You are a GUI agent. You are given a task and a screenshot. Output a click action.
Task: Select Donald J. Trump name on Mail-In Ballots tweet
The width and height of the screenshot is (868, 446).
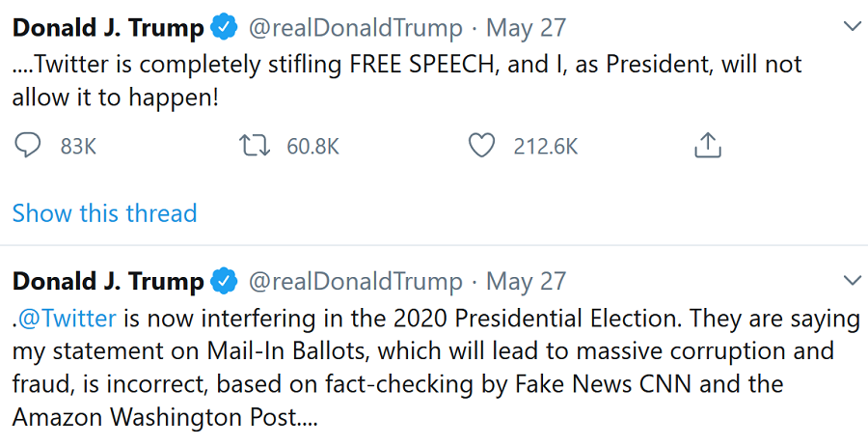click(107, 282)
